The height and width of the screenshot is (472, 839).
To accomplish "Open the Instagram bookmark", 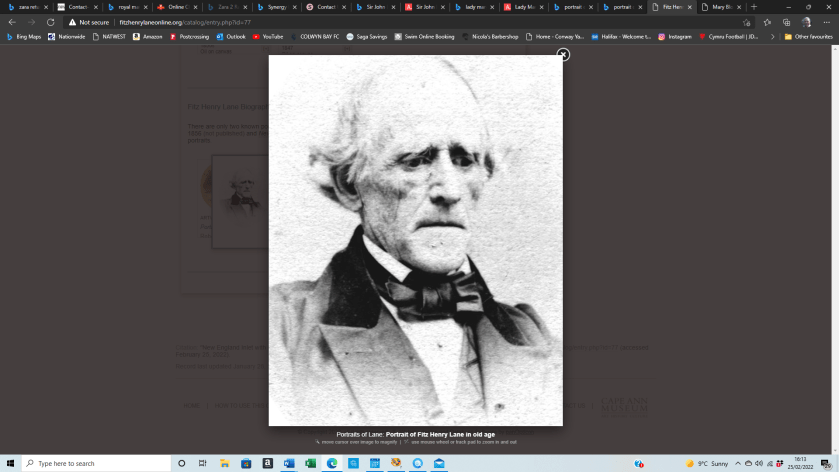I will tap(675, 36).
